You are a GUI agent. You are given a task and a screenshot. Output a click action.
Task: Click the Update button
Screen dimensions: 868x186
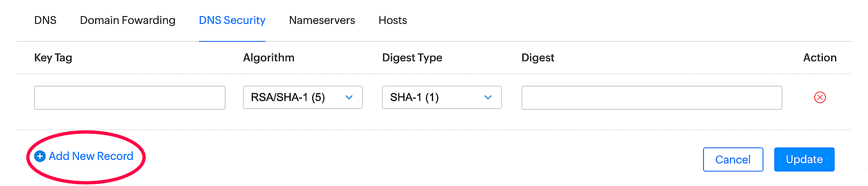pos(804,159)
